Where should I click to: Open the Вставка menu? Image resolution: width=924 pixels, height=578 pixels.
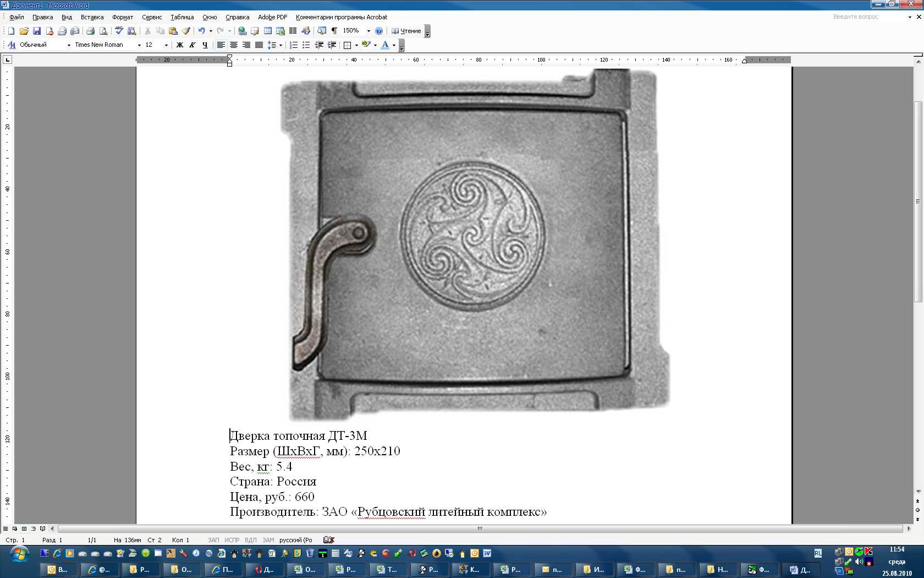coord(92,17)
